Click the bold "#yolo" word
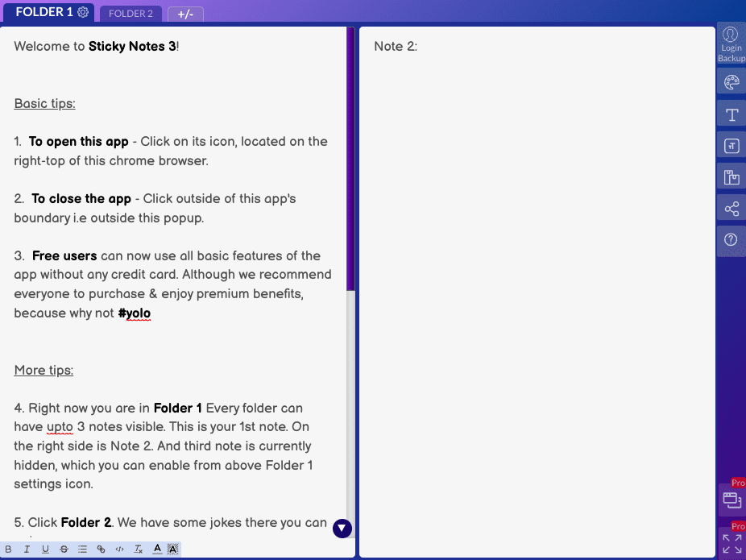 pos(135,313)
